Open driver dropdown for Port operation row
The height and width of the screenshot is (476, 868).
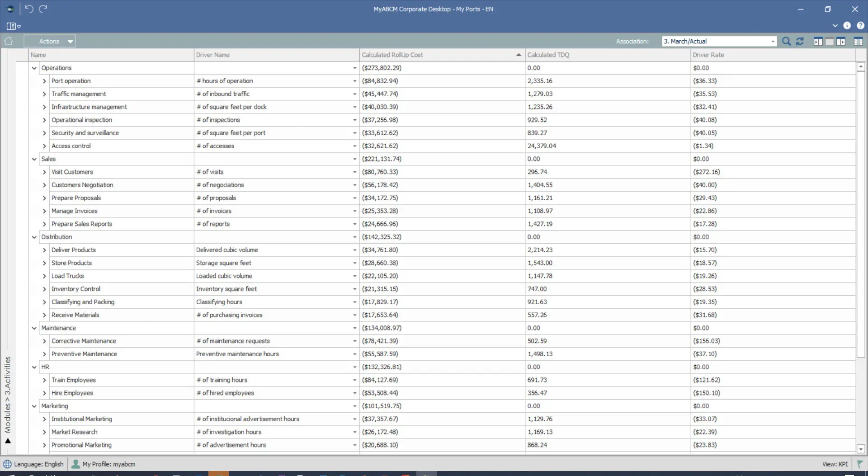click(354, 81)
